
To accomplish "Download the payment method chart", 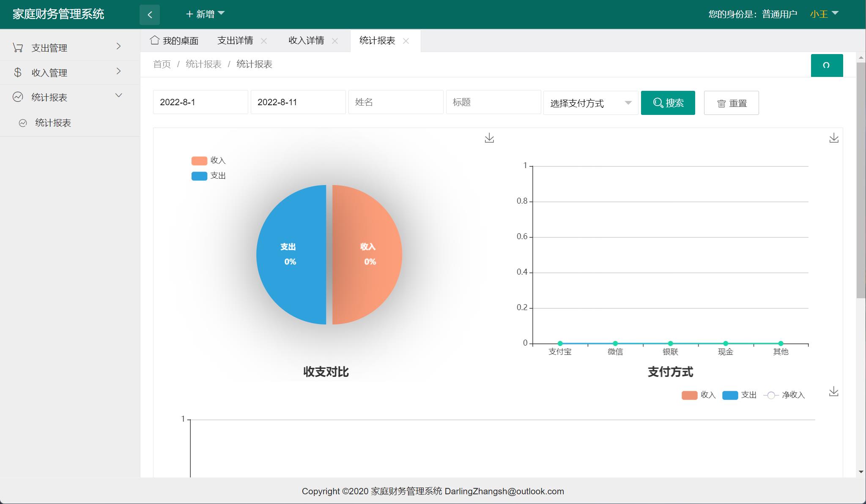I will pyautogui.click(x=834, y=138).
